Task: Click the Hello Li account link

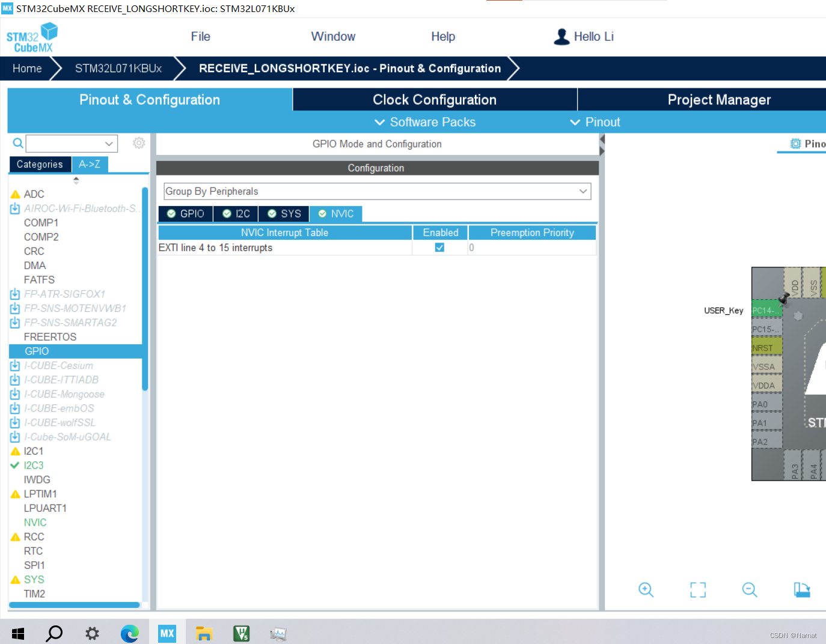Action: (593, 37)
